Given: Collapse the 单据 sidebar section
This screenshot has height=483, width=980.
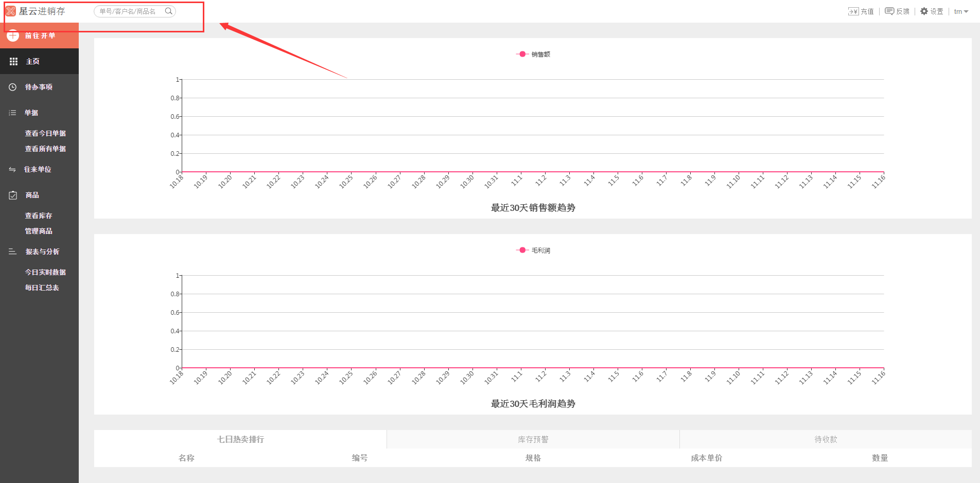Looking at the screenshot, I should coord(31,113).
